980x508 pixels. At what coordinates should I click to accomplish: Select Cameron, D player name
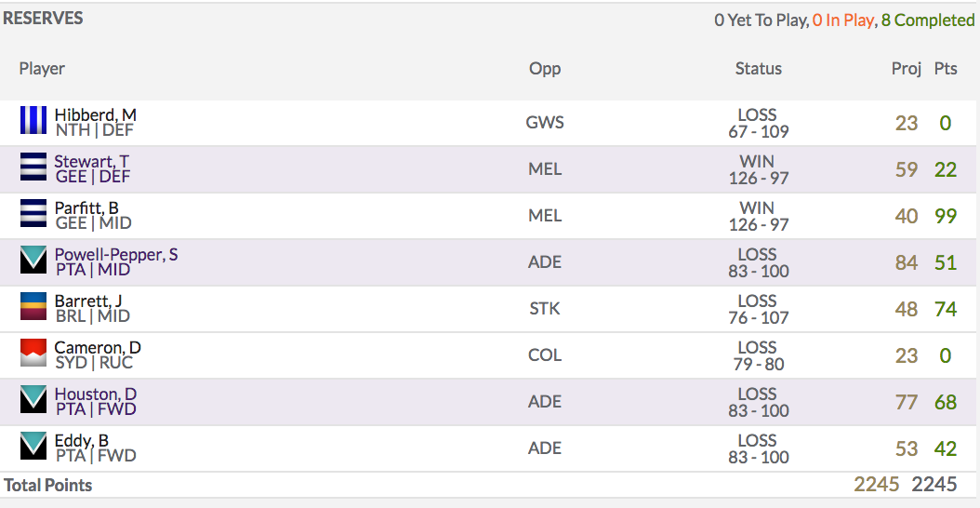pos(98,347)
